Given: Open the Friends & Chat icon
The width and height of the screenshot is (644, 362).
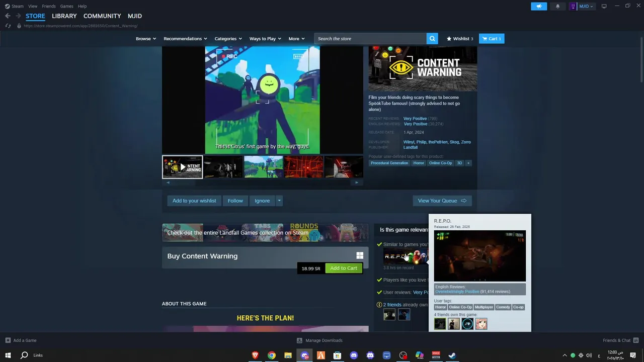Looking at the screenshot, I should tap(636, 340).
